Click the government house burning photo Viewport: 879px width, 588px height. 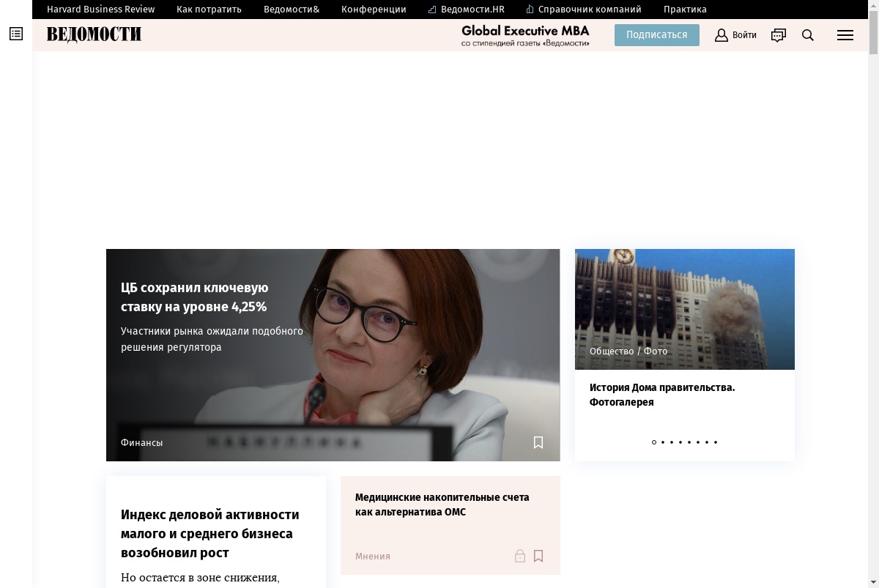coord(685,309)
